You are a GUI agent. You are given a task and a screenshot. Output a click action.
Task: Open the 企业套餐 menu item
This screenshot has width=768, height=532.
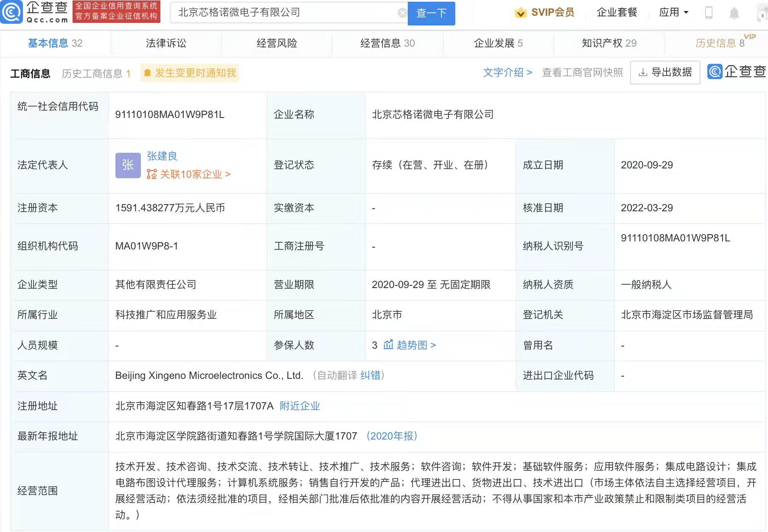coord(617,12)
